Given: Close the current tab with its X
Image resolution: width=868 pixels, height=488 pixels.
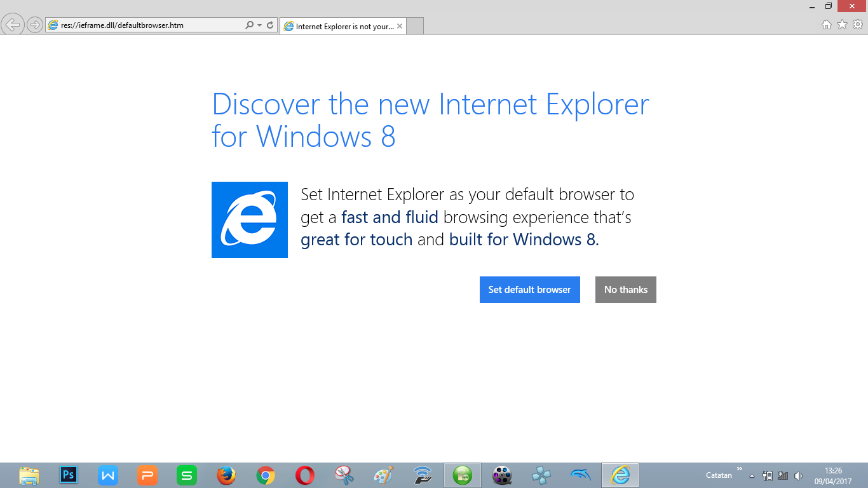Looking at the screenshot, I should coord(400,26).
